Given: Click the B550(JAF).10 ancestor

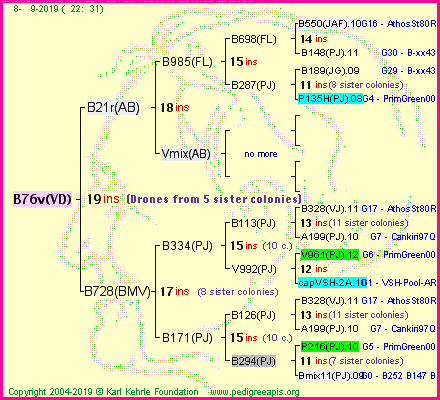Looking at the screenshot, I should [330, 24].
